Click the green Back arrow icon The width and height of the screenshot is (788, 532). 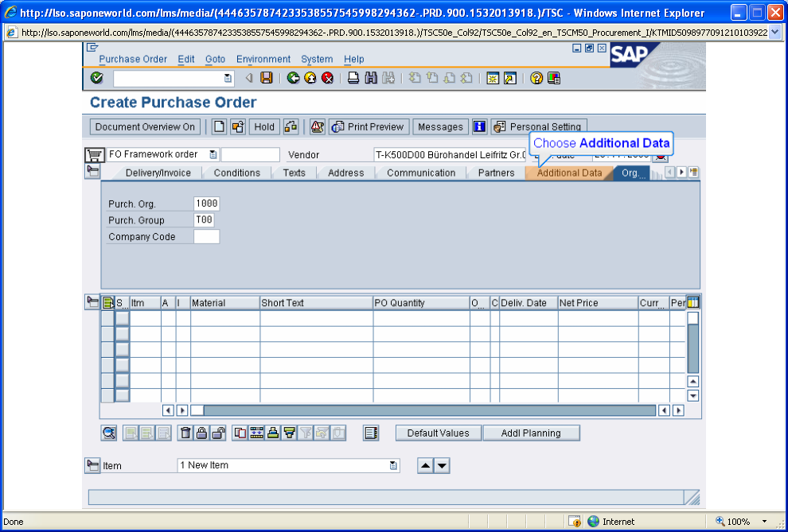click(294, 78)
